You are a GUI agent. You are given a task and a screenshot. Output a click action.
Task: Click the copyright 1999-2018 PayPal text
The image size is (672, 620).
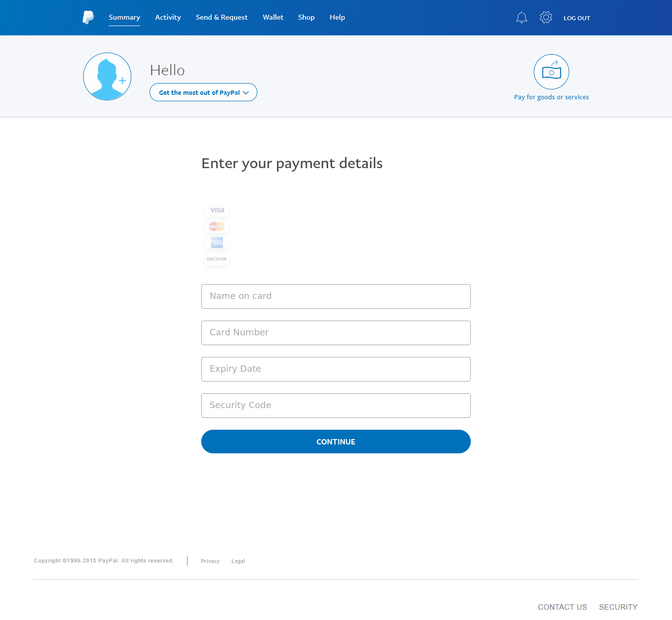(104, 561)
